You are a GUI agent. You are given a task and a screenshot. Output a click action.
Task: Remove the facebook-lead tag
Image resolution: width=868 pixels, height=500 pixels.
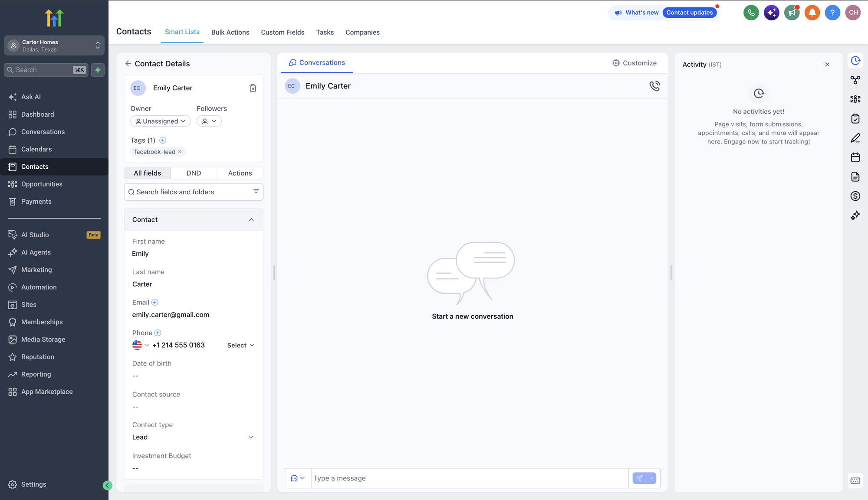pyautogui.click(x=180, y=152)
